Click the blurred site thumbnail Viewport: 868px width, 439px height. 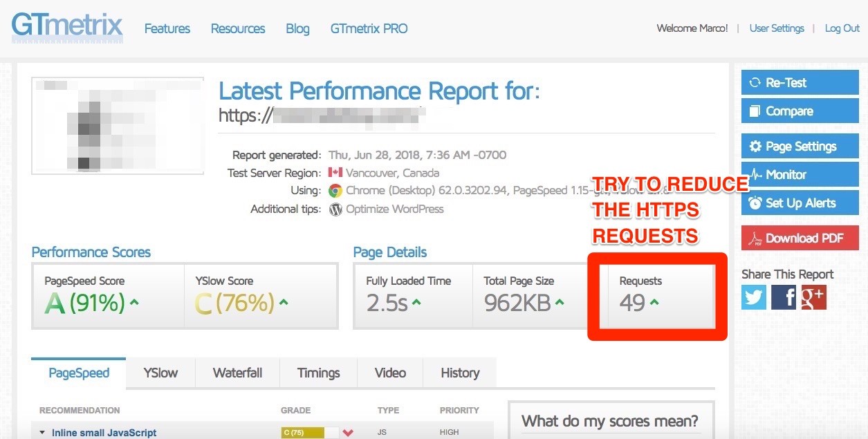click(118, 126)
